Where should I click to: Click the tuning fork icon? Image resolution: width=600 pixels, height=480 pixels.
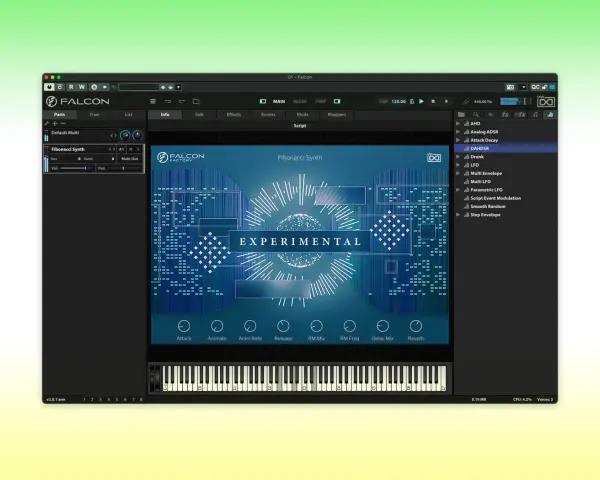(x=465, y=101)
